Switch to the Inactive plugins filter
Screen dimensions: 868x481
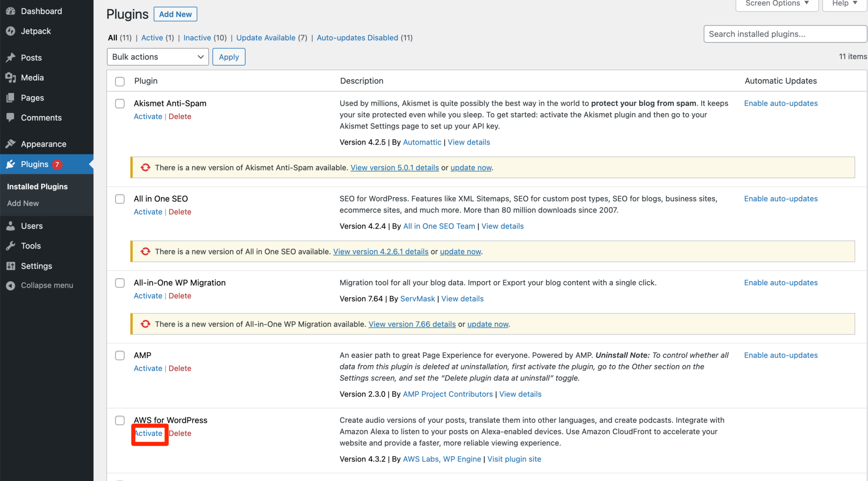[x=197, y=37]
